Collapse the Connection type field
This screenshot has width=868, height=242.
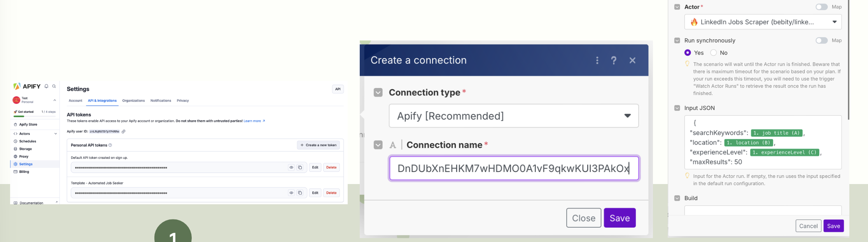[378, 93]
